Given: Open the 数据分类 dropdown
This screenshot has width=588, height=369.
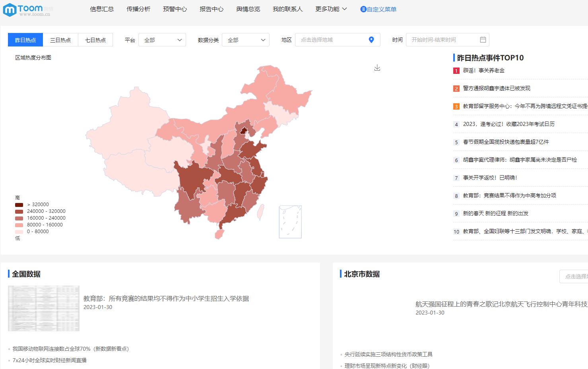Looking at the screenshot, I should (x=245, y=39).
